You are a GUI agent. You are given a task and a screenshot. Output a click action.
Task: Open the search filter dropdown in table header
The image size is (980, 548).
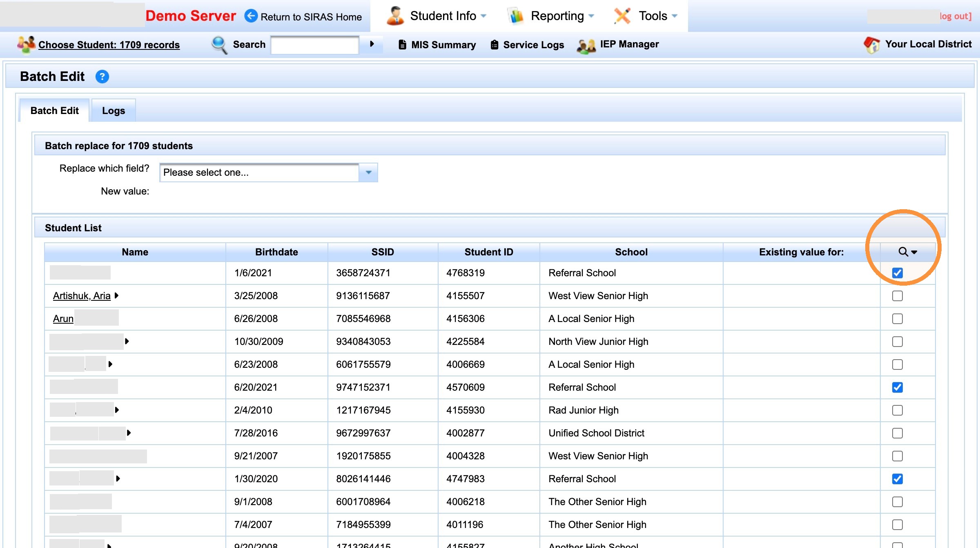[908, 252]
